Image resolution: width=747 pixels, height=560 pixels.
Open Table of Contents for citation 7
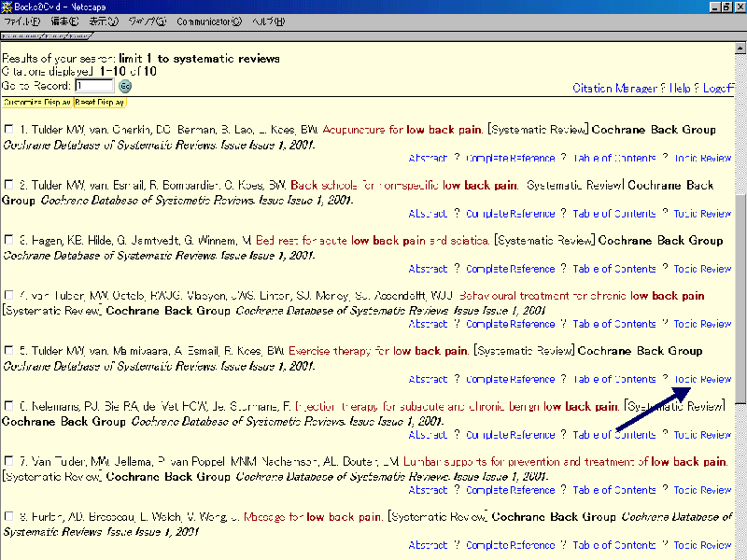click(613, 490)
